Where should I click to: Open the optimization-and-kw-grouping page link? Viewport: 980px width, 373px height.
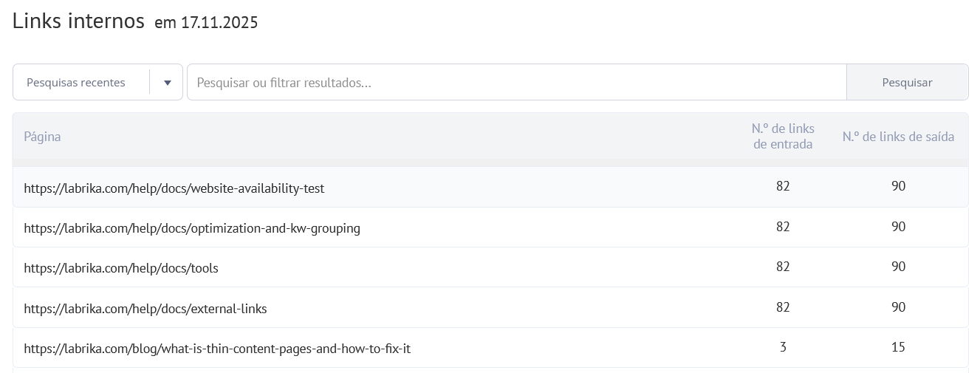(192, 228)
